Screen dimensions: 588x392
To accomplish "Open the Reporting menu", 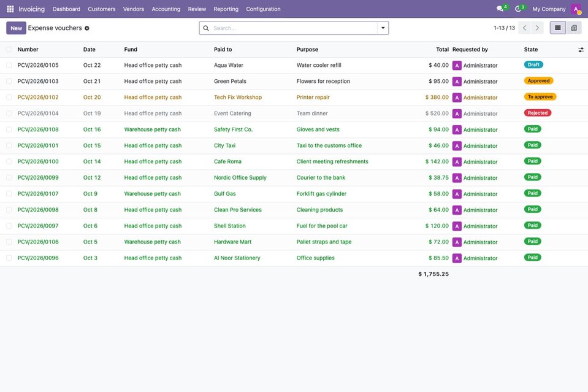I will pos(226,9).
